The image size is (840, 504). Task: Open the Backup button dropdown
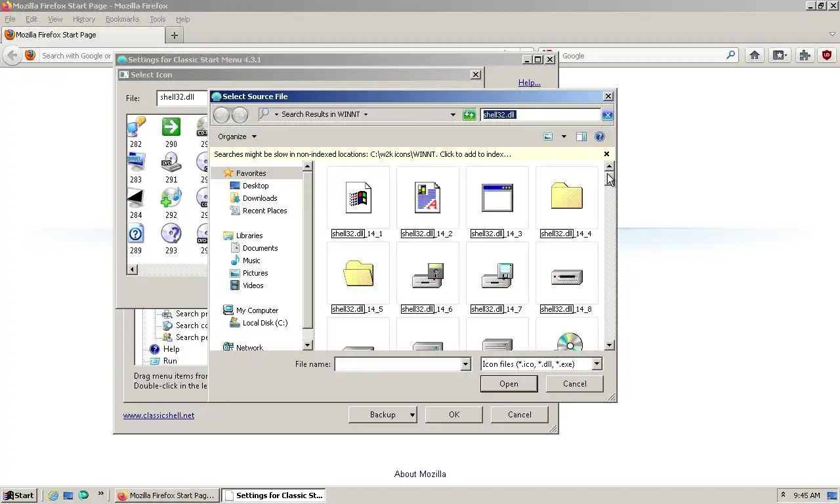[x=412, y=415]
